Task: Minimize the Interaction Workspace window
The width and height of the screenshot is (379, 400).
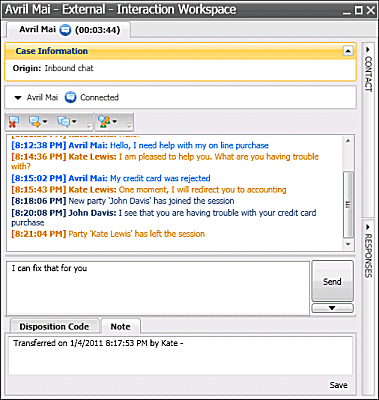Action: coord(347,11)
